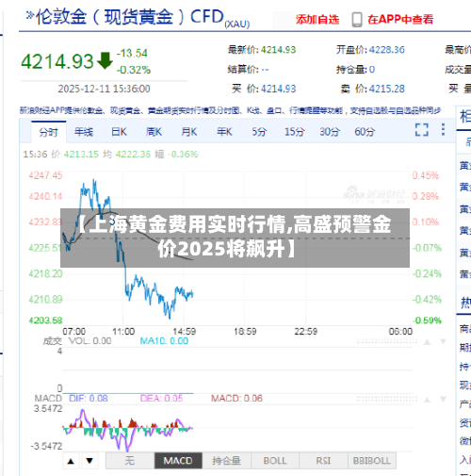Click the 18:59 time axis label
This screenshot has height=476, width=471.
point(245,332)
